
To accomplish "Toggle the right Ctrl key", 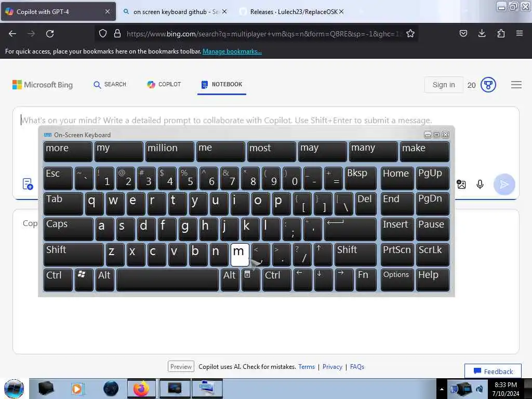I will point(276,280).
